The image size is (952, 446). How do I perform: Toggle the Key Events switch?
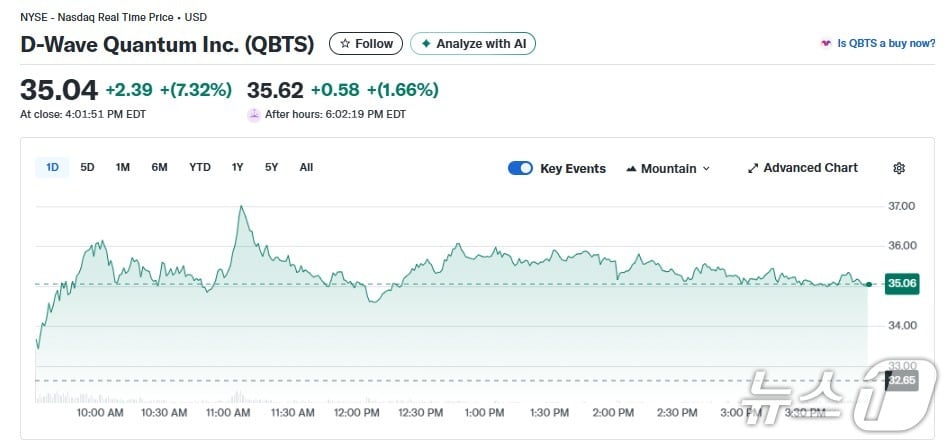click(x=520, y=168)
